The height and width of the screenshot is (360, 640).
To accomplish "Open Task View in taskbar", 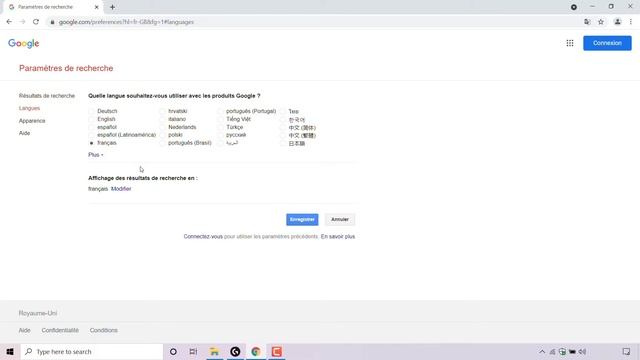I will (193, 351).
